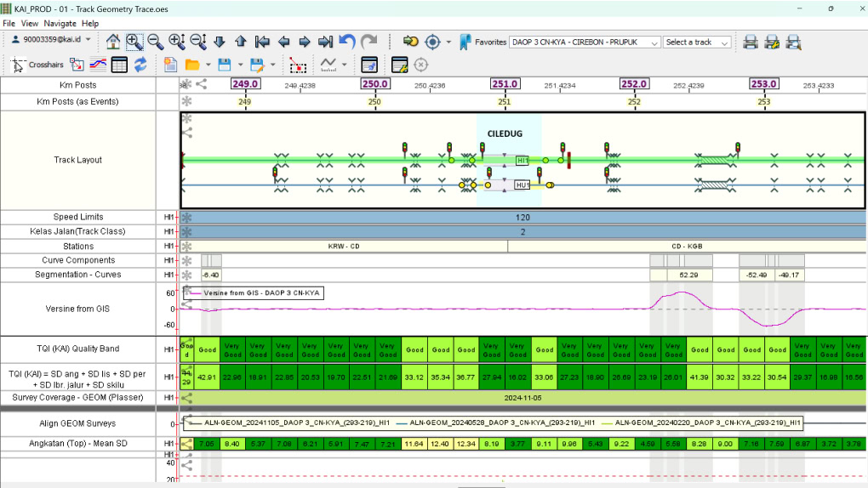The width and height of the screenshot is (868, 488).
Task: Click the HI1 track label in CILEDUG station
Action: pos(522,161)
